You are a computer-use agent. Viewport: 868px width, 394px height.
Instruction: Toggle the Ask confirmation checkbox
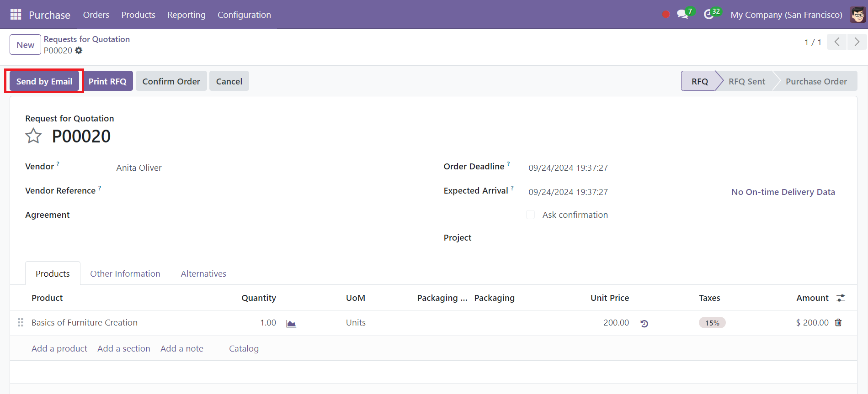[x=531, y=215]
